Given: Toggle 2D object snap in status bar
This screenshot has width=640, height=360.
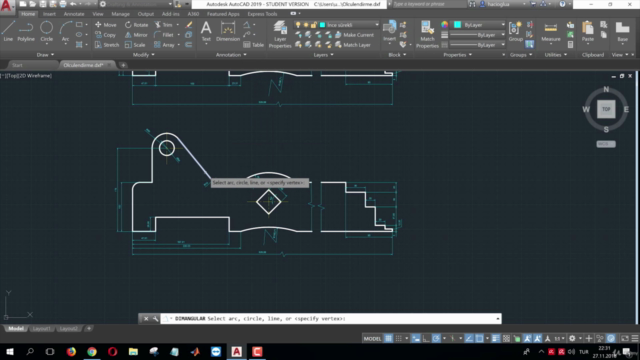Looking at the screenshot, I should (x=479, y=338).
